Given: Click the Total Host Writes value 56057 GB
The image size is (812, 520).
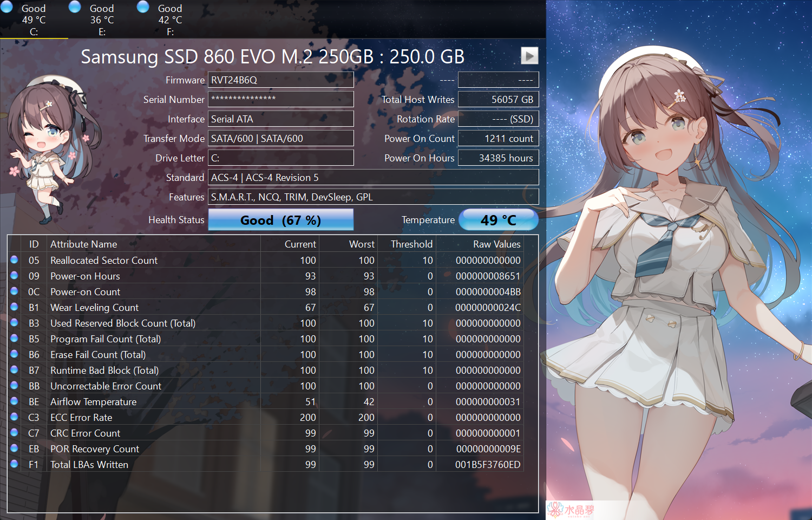Looking at the screenshot, I should 499,99.
